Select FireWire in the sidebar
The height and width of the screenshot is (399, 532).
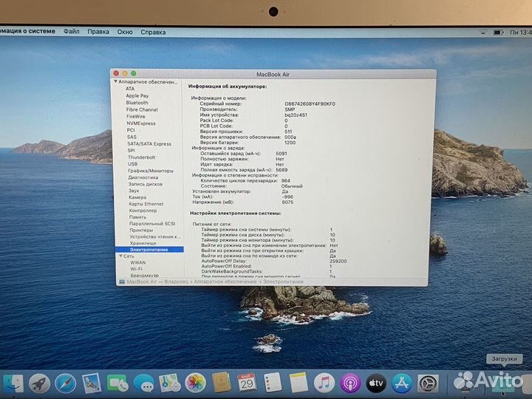point(136,117)
